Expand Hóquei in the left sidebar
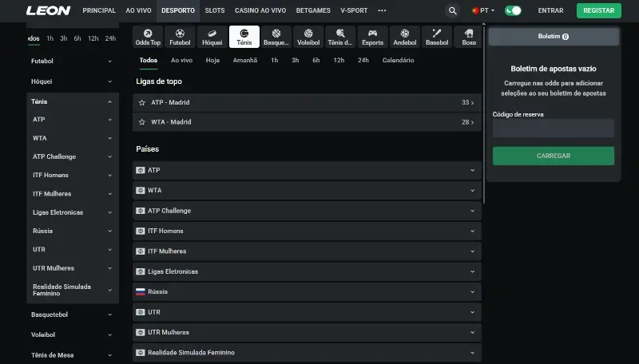Image resolution: width=639 pixels, height=364 pixels. pos(73,81)
